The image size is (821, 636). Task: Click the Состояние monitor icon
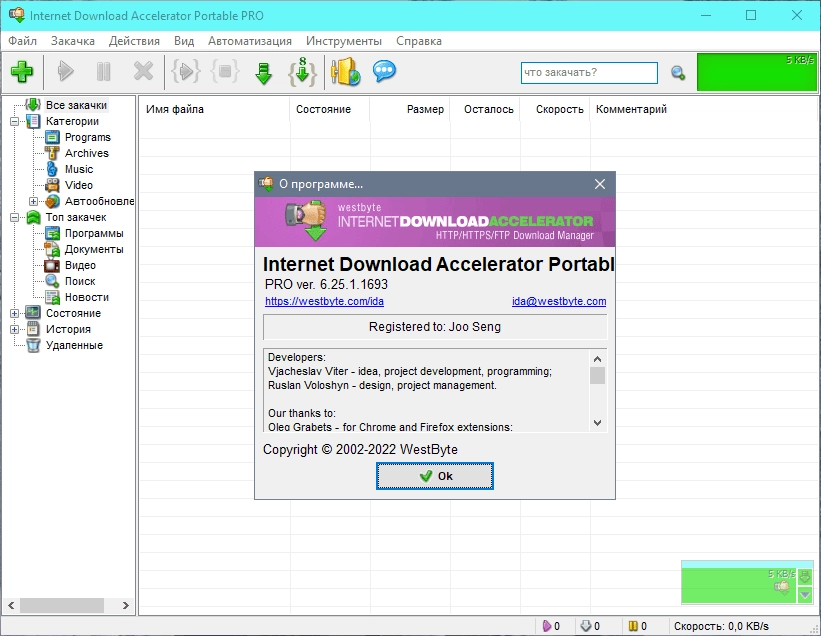[33, 313]
